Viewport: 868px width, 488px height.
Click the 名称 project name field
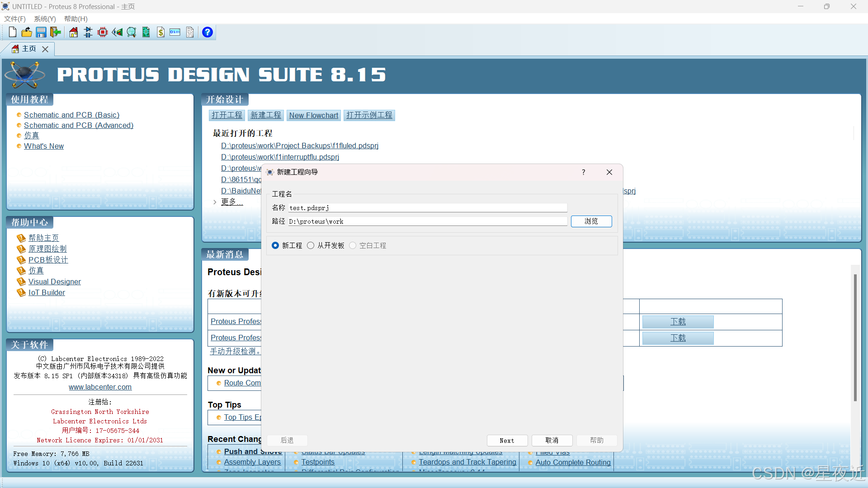(x=427, y=208)
